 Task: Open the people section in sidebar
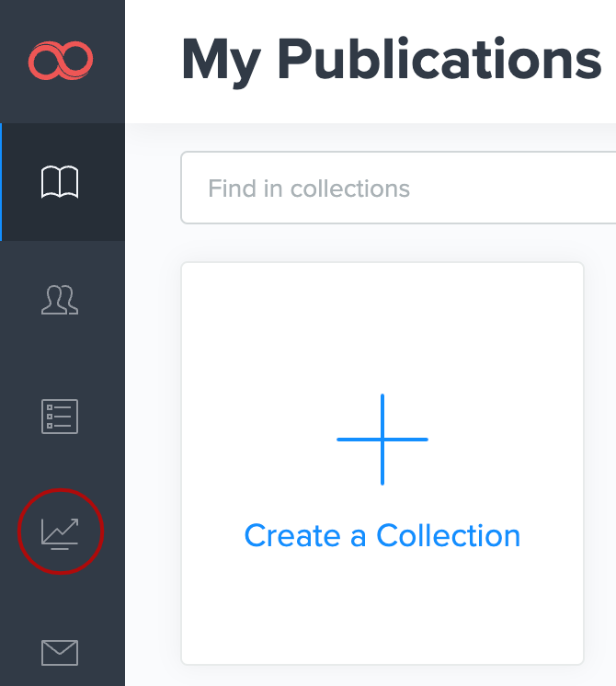point(61,299)
